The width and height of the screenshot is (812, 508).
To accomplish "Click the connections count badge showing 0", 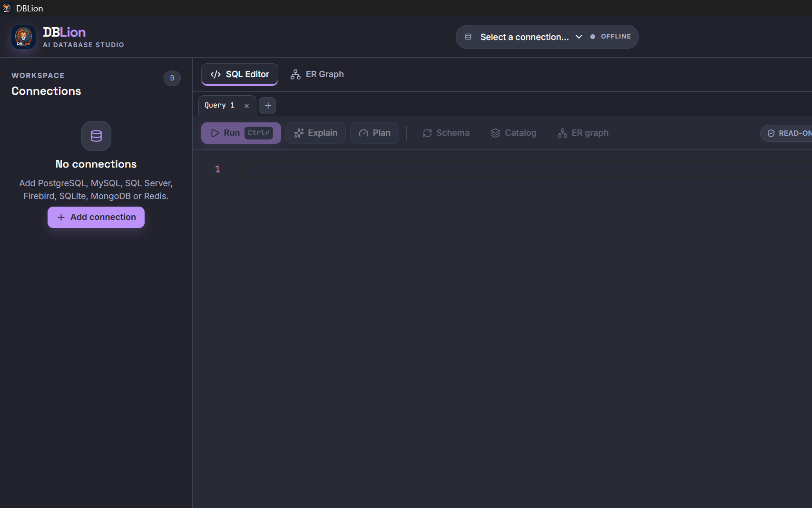I will click(172, 78).
